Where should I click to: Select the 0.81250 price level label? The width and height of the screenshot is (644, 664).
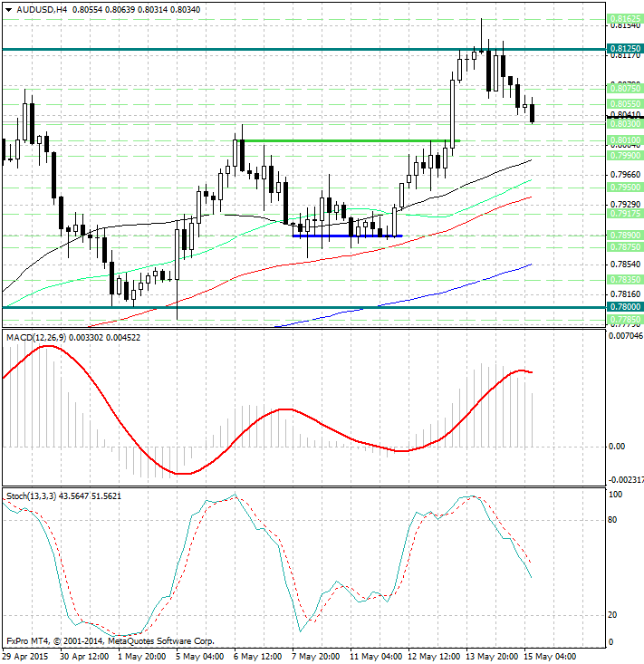pyautogui.click(x=625, y=49)
